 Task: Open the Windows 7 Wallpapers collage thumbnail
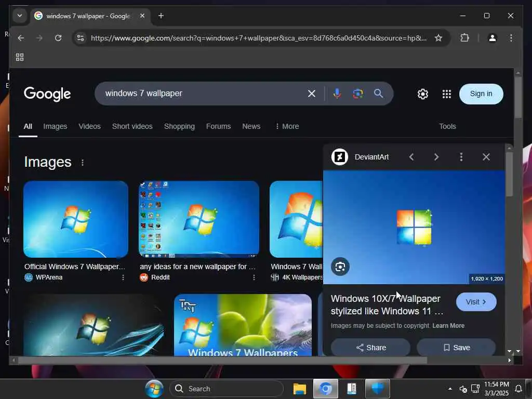pos(243,325)
